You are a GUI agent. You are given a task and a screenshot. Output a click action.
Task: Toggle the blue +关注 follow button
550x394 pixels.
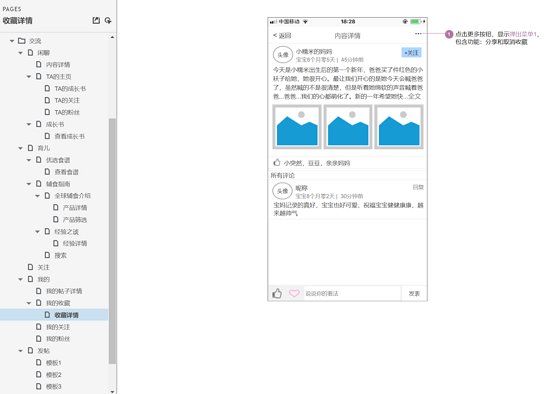point(411,53)
